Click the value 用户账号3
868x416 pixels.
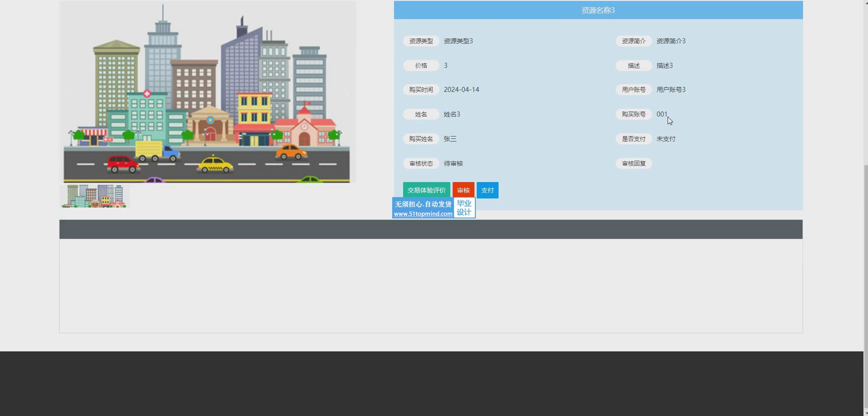[x=671, y=89]
